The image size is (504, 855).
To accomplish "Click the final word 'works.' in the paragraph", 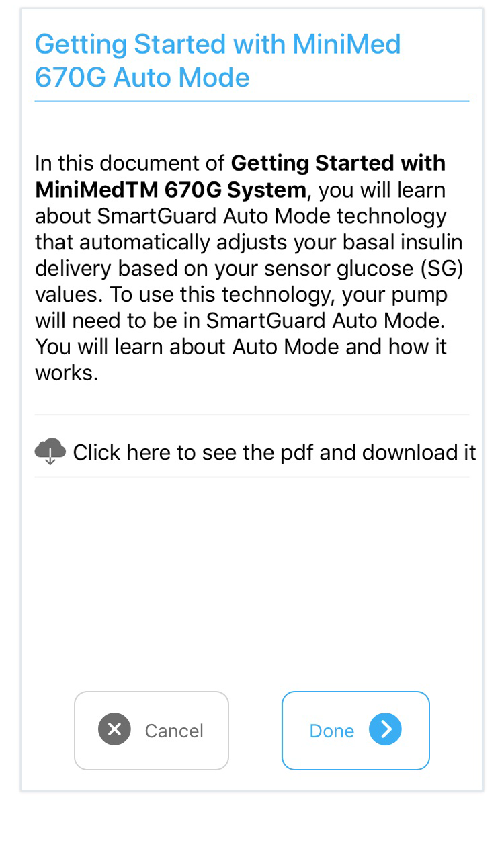I will point(67,373).
